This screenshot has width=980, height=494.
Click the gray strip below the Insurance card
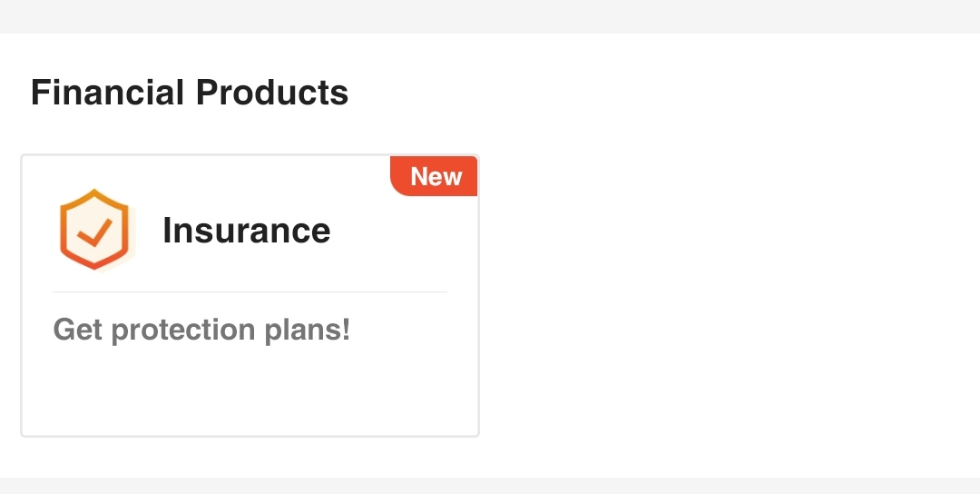click(x=490, y=486)
